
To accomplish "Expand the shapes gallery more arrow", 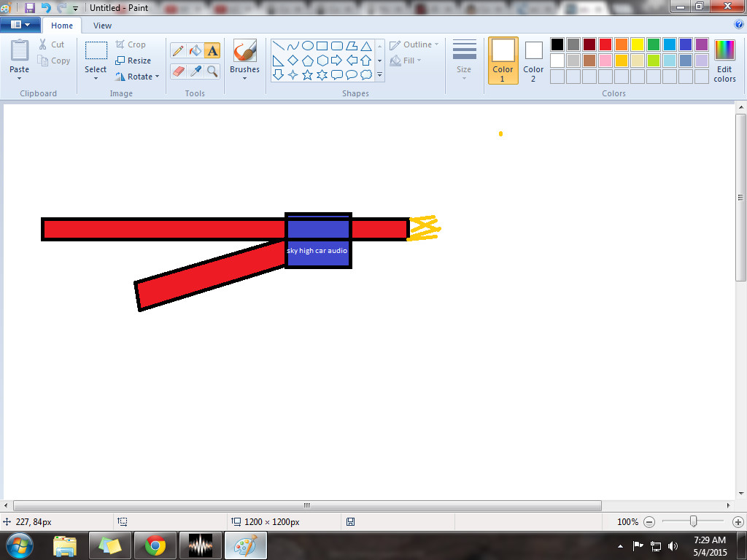I will pos(379,75).
